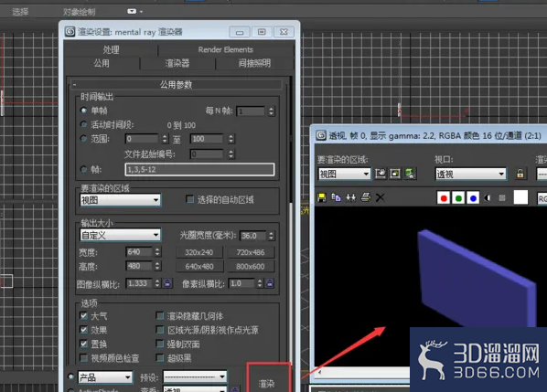Toggle the 置换 checkbox
The height and width of the screenshot is (392, 547).
(84, 344)
